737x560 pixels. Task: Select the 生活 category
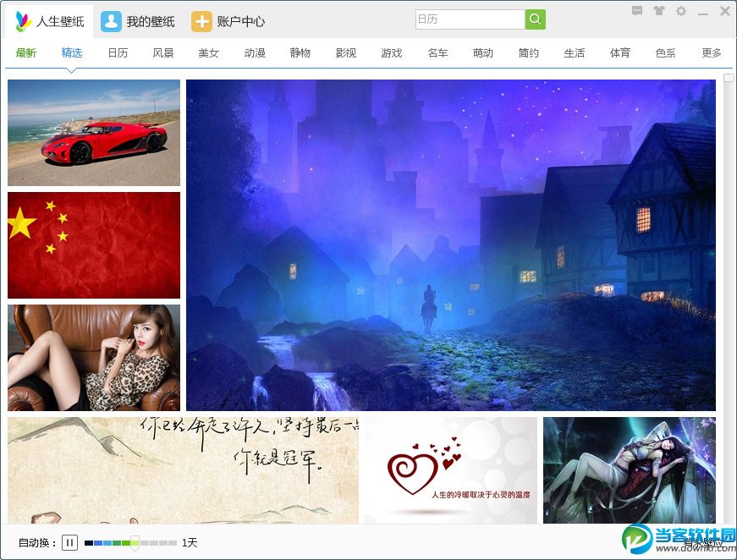(x=575, y=53)
